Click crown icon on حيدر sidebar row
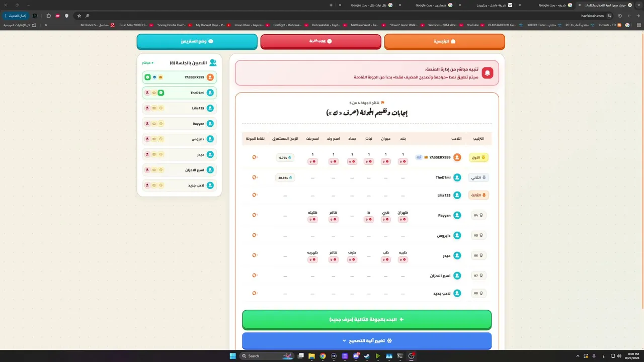This screenshot has width=644, height=362. [x=154, y=154]
